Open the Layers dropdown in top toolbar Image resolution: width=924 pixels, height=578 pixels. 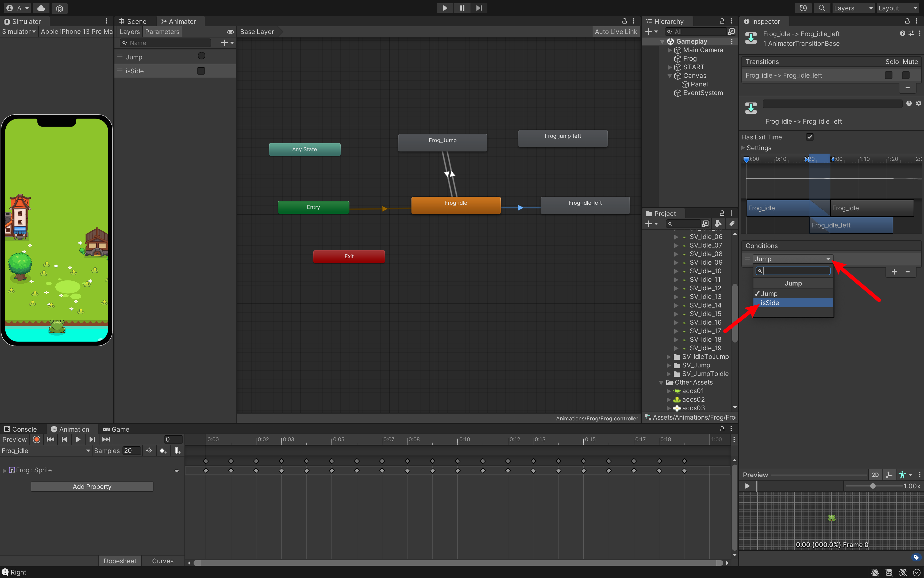(853, 8)
